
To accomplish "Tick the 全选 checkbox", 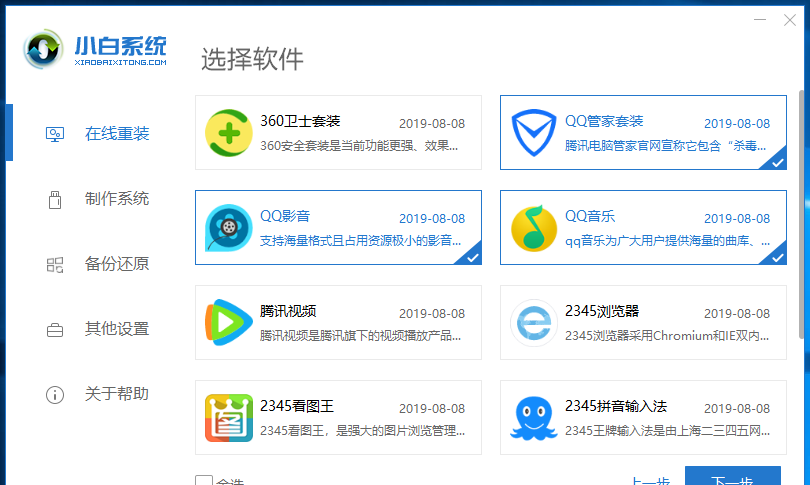I will [204, 480].
